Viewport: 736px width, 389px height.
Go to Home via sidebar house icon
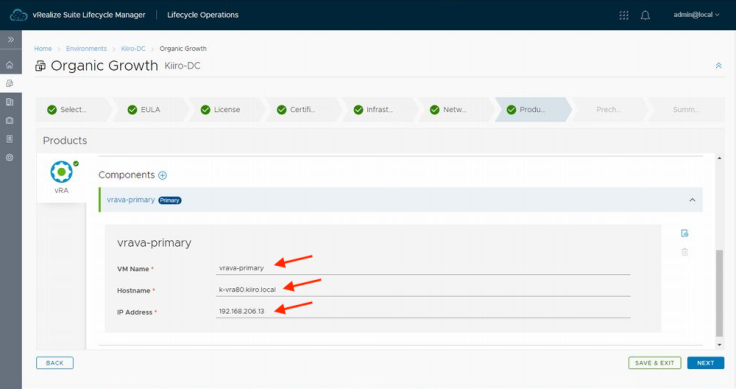point(10,65)
